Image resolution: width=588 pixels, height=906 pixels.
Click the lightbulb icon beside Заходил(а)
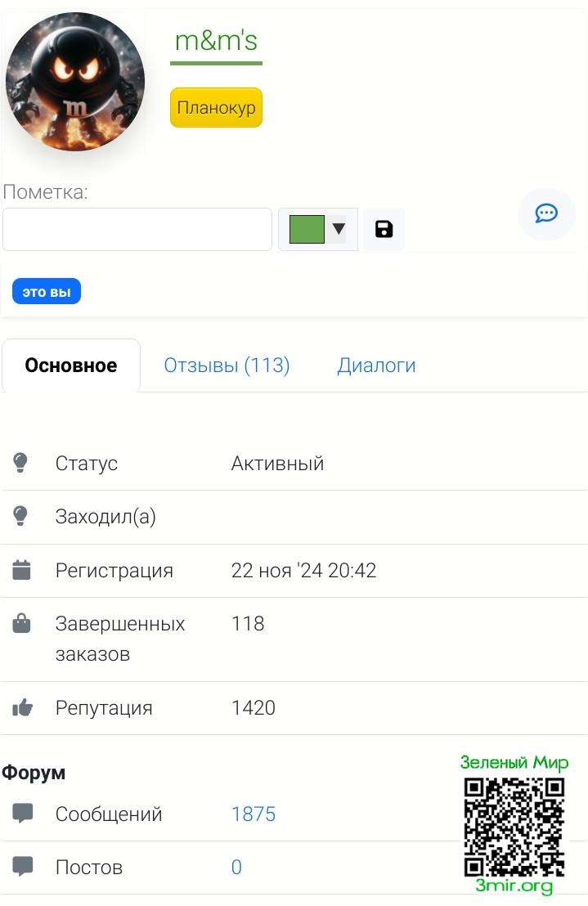click(x=21, y=517)
